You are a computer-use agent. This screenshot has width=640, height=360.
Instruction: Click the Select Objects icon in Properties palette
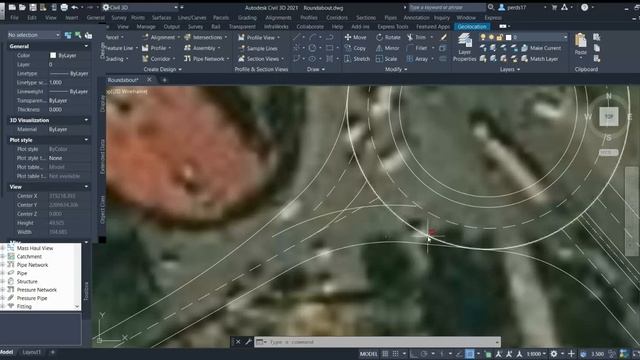(x=78, y=36)
